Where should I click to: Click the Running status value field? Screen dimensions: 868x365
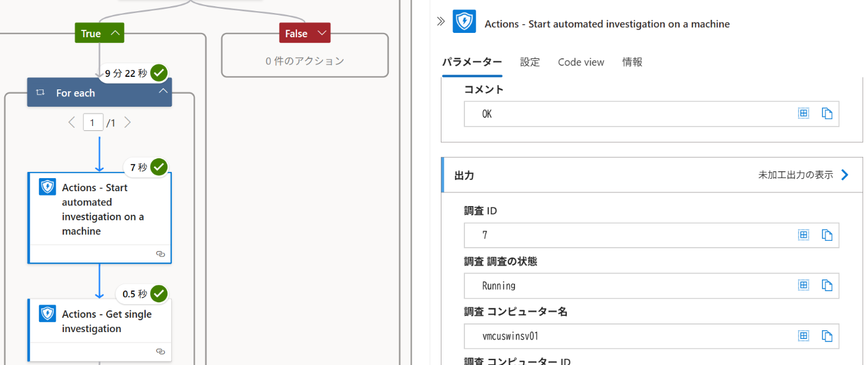click(651, 285)
